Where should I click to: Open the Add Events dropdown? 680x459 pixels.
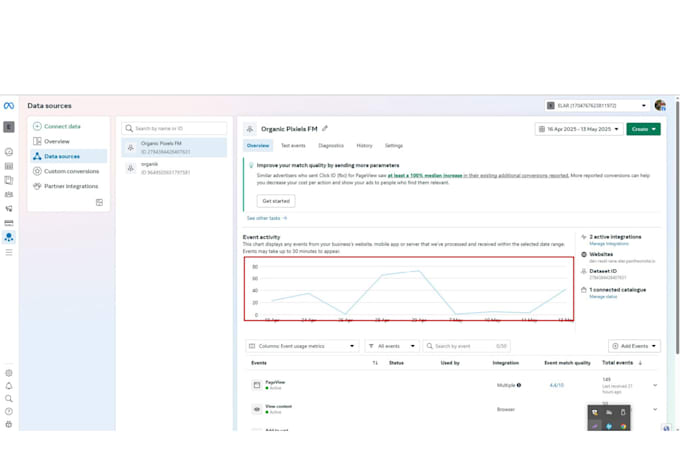pos(634,346)
